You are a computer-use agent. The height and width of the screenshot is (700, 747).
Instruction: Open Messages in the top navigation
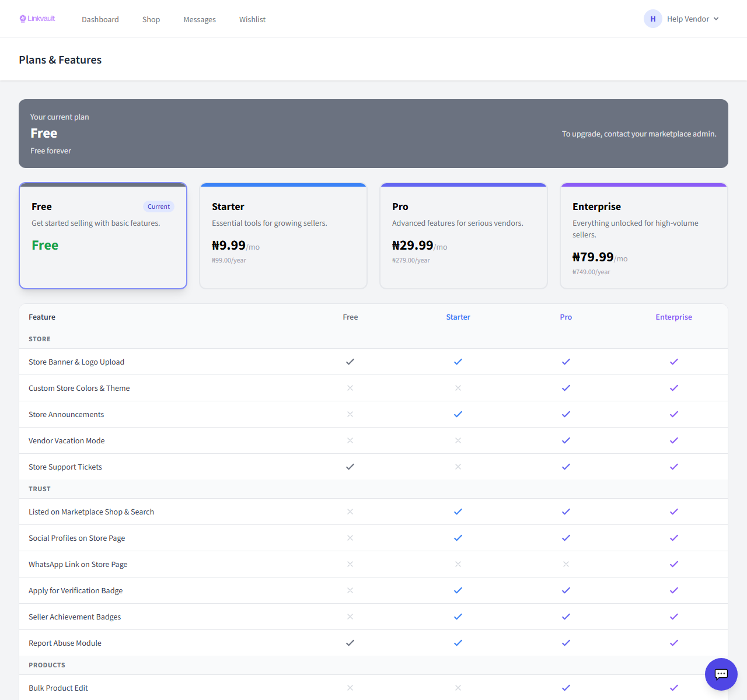(200, 19)
